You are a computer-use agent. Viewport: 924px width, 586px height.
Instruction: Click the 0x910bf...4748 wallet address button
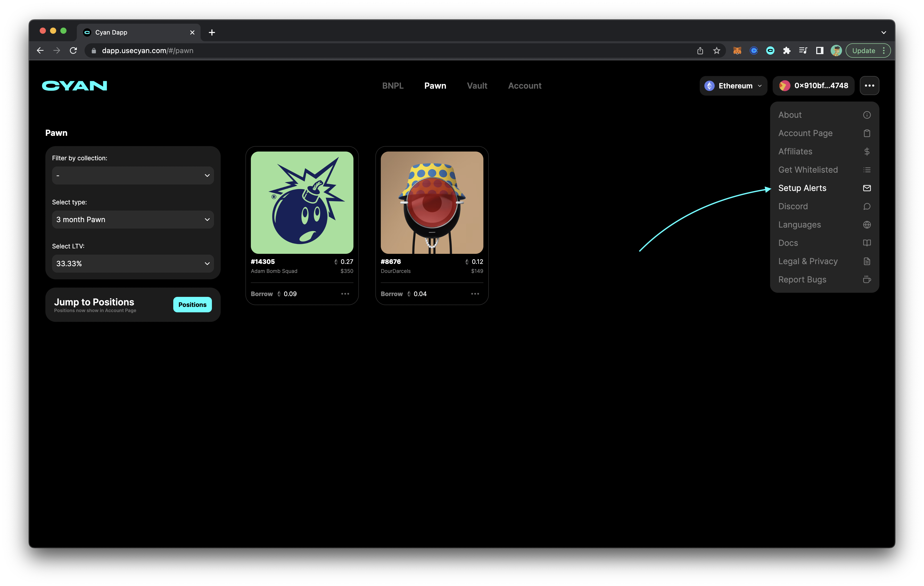813,86
